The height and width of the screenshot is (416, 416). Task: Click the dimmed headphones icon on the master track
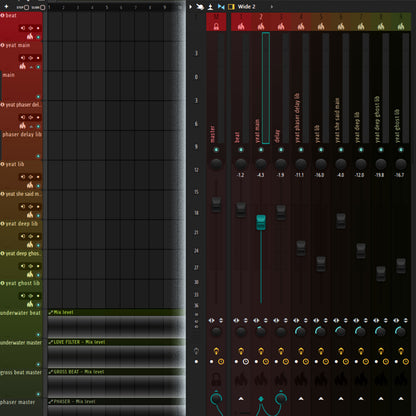[216, 379]
